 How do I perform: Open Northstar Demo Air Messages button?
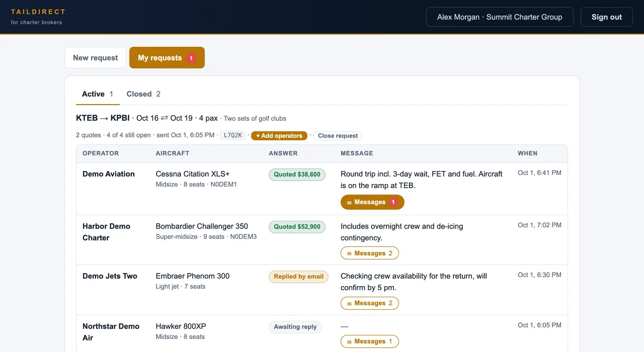pos(370,341)
